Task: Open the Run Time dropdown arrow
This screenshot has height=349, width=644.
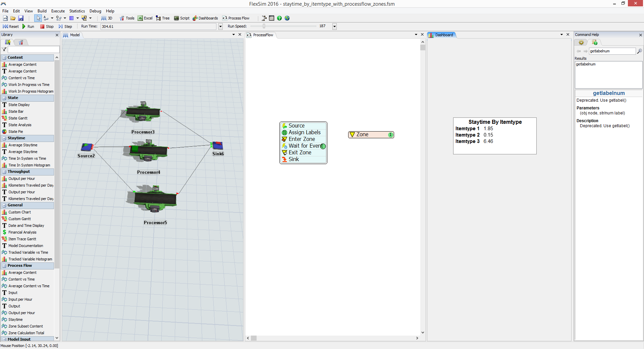Action: coord(220,27)
